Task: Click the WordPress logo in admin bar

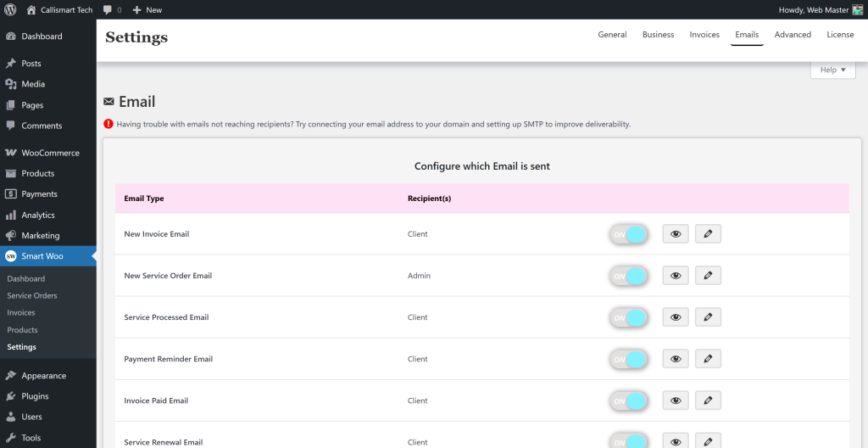Action: (10, 9)
